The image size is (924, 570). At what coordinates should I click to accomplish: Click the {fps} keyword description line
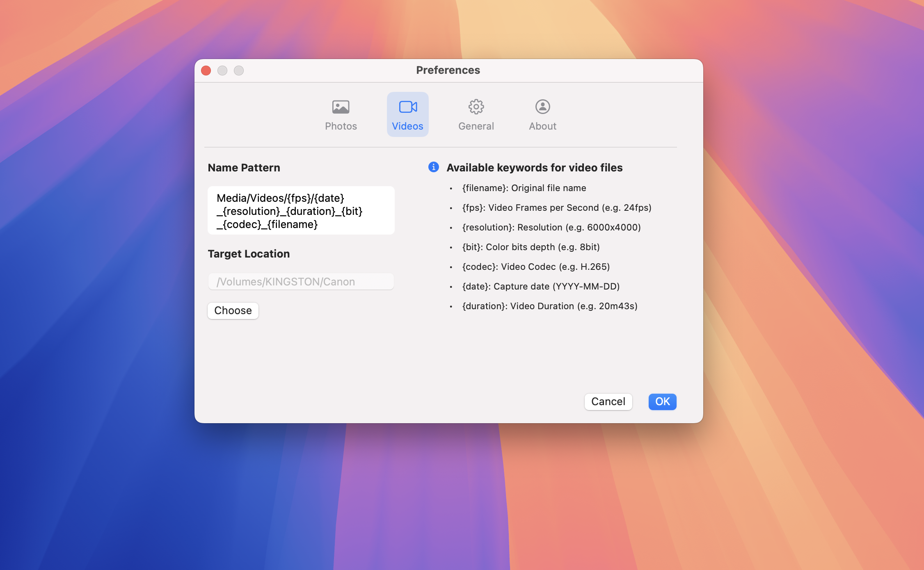tap(556, 208)
